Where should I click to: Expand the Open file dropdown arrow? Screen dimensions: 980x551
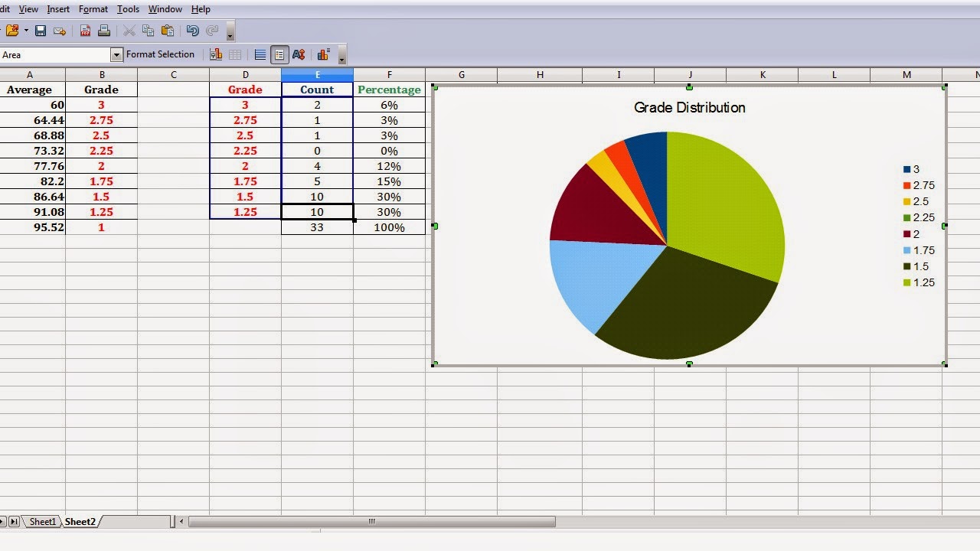pos(25,31)
